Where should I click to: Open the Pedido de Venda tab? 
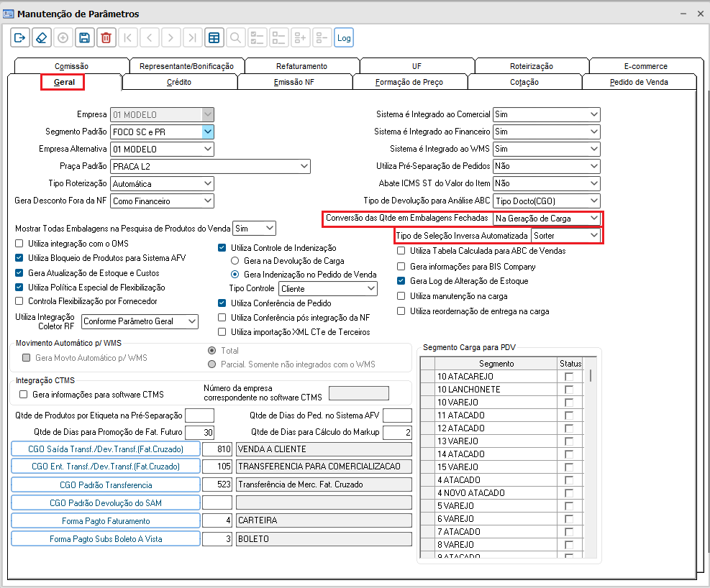pyautogui.click(x=639, y=82)
